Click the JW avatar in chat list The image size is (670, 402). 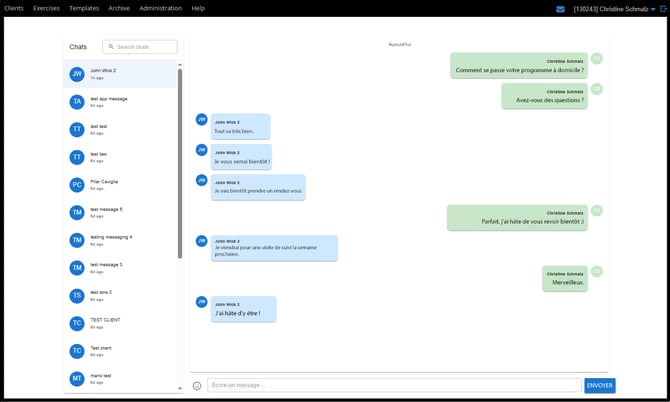coord(77,74)
